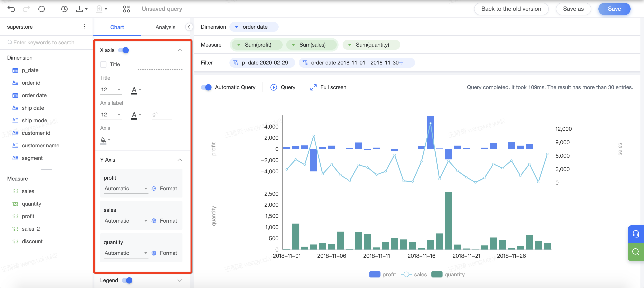Click the undo arrow icon
The image size is (644, 288).
coord(11,9)
